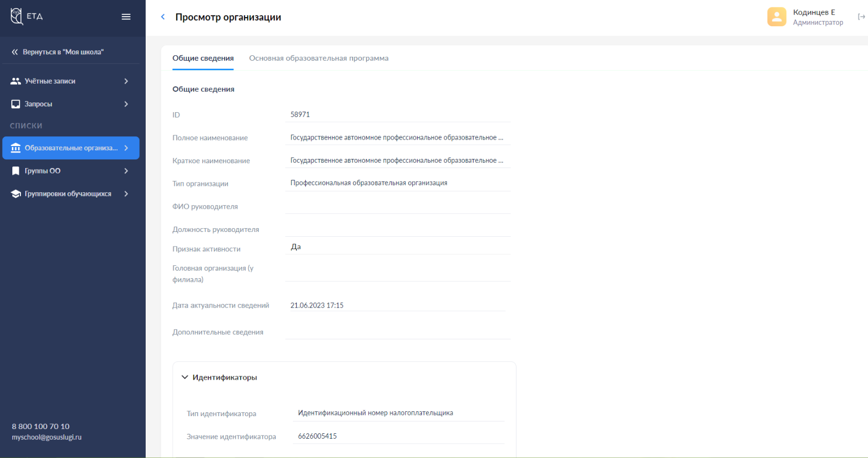Open the Запросы menu item
Image resolution: width=868 pixels, height=458 pixels.
(71, 104)
